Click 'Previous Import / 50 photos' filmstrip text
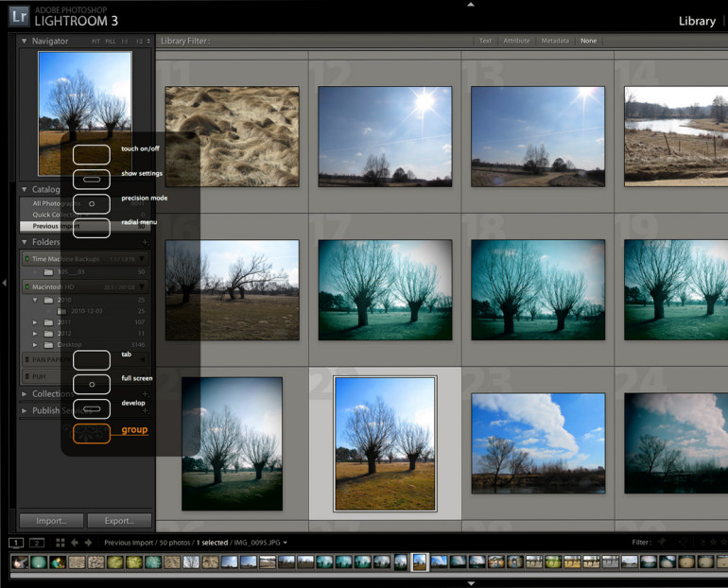This screenshot has height=588, width=728. [x=147, y=543]
